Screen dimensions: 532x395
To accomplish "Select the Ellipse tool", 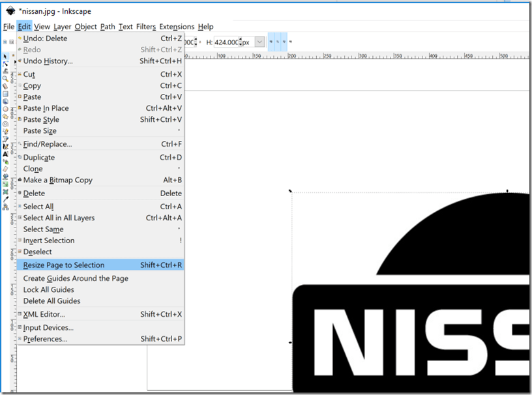I will tap(6, 109).
